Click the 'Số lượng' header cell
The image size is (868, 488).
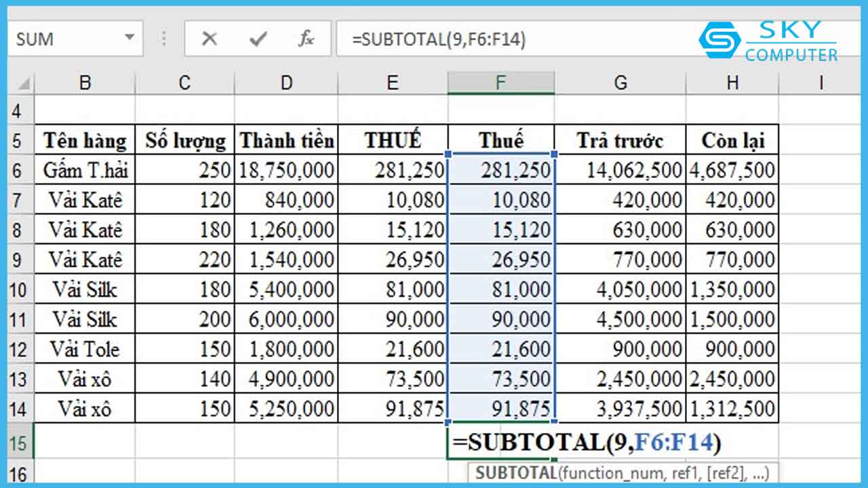[185, 140]
